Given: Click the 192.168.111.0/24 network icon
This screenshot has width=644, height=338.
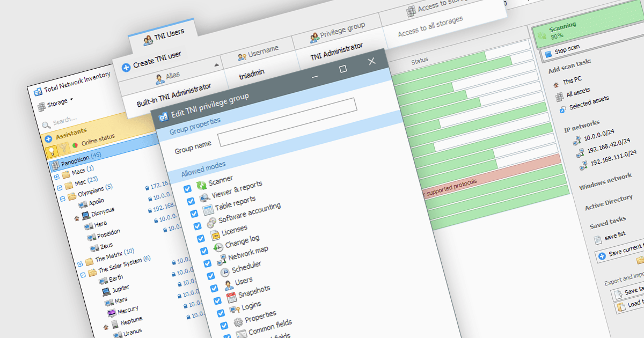Looking at the screenshot, I should point(583,166).
